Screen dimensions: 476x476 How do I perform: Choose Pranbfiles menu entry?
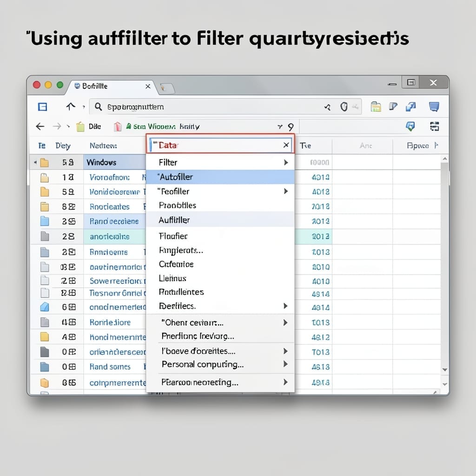click(x=220, y=205)
